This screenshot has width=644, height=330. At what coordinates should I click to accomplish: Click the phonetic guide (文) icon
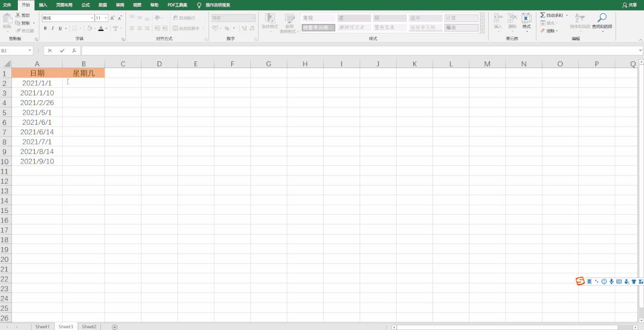[x=115, y=28]
